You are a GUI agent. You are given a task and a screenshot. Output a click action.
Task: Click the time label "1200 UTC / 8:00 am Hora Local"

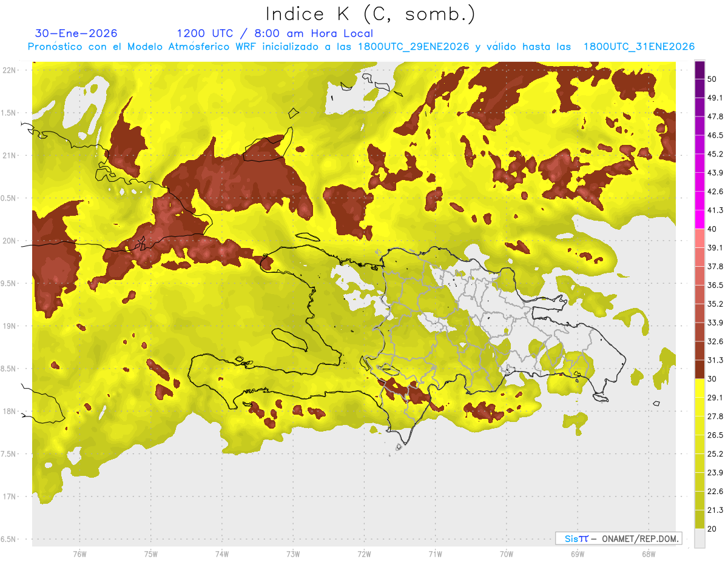[x=275, y=33]
